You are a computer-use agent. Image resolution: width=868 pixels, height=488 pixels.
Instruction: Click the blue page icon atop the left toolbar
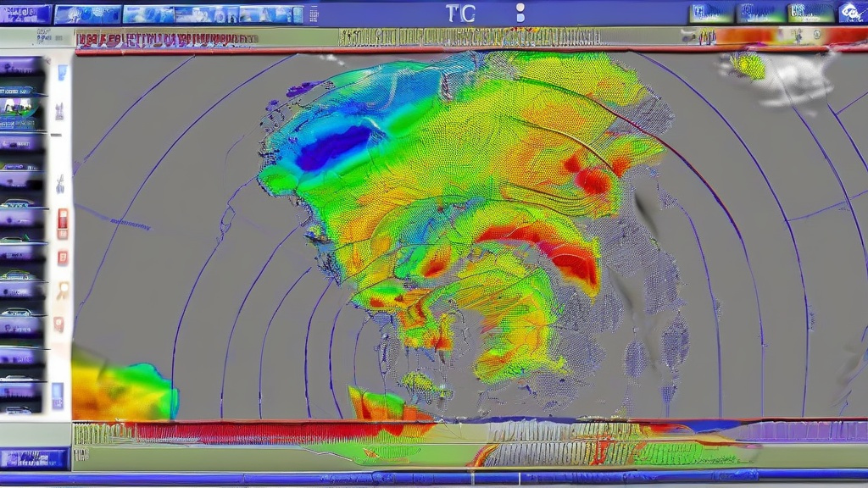tap(62, 73)
